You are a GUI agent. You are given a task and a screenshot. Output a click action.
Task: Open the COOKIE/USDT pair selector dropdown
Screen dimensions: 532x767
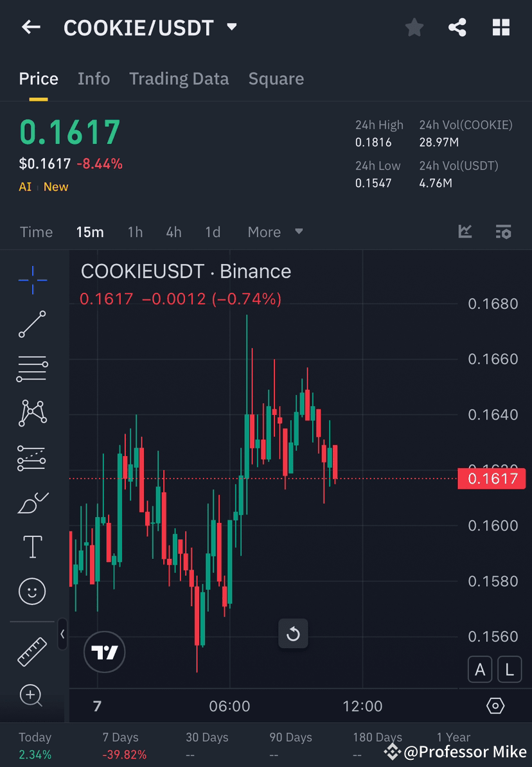[231, 27]
